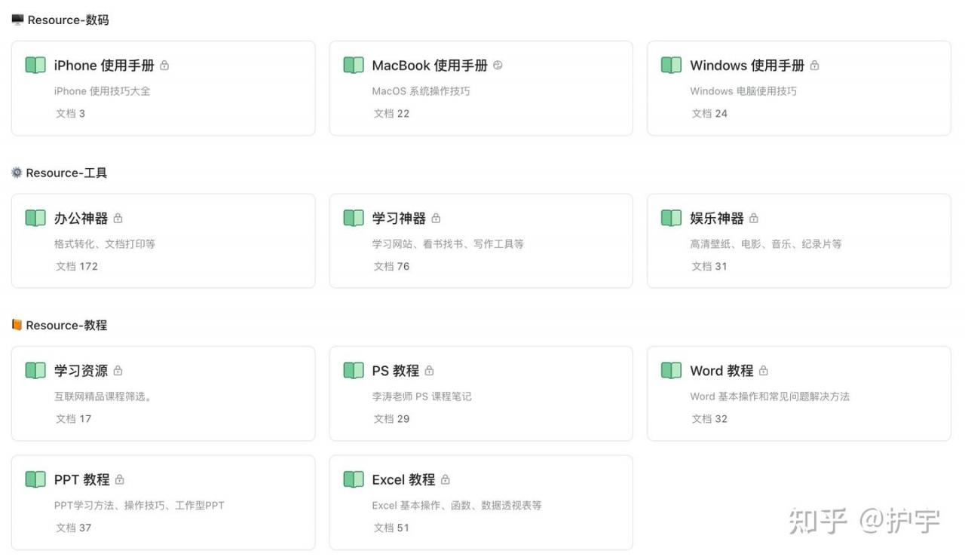This screenshot has width=965, height=560.
Task: Click the lock icon next to 娱乐神器
Action: [x=754, y=218]
